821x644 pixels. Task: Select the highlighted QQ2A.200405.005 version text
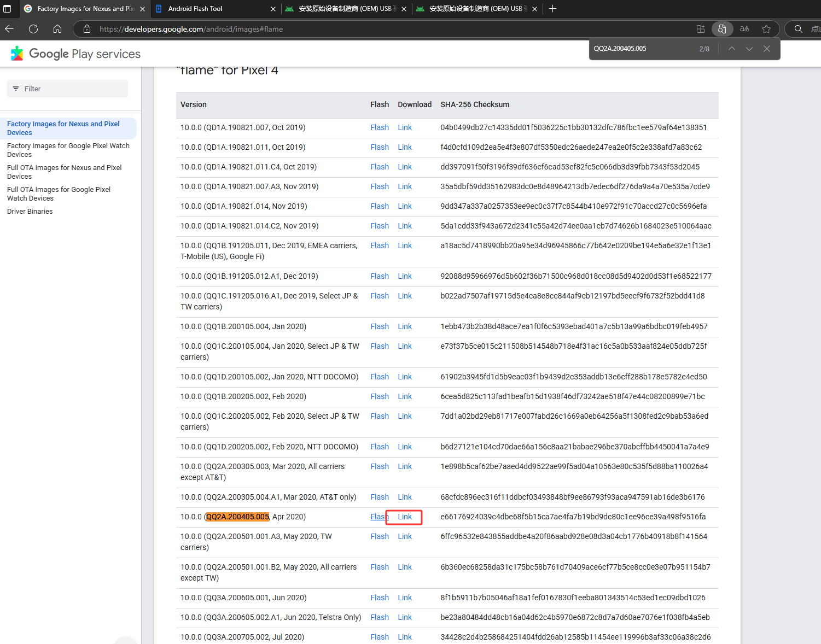[237, 517]
